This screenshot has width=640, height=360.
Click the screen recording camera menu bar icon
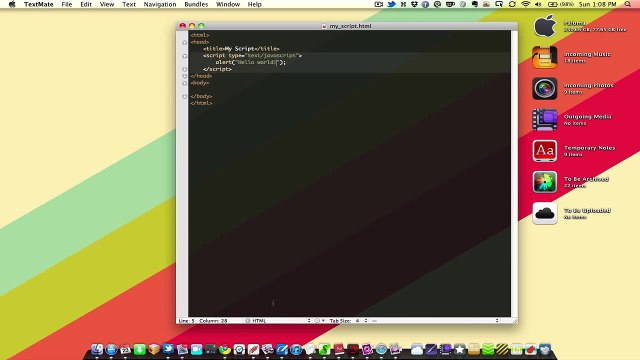coord(379,4)
